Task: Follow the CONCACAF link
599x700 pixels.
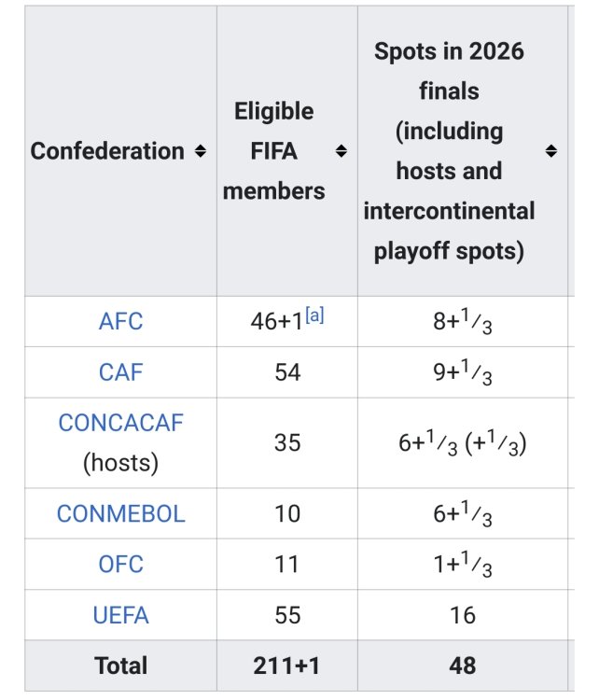Action: coord(121,423)
